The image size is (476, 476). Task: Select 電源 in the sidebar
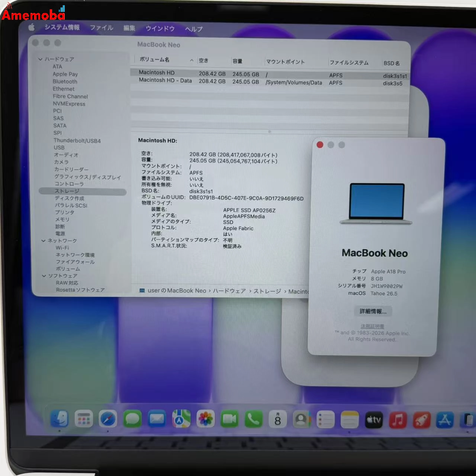pos(60,234)
